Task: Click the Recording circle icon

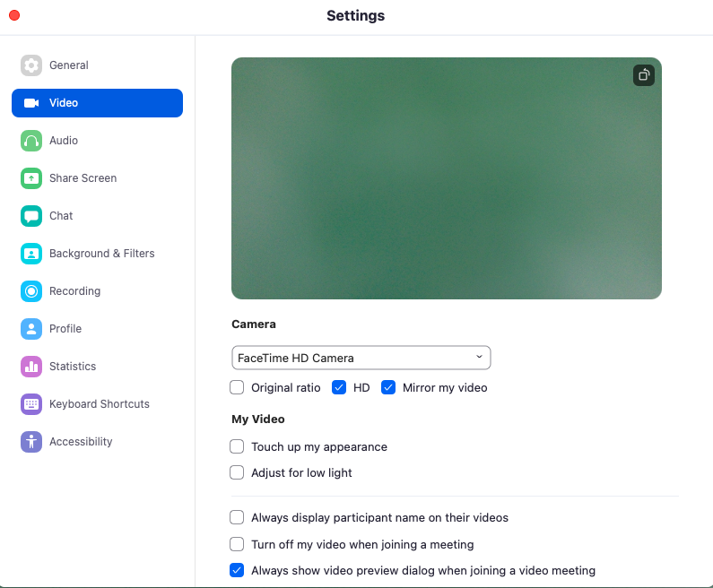Action: (x=31, y=291)
